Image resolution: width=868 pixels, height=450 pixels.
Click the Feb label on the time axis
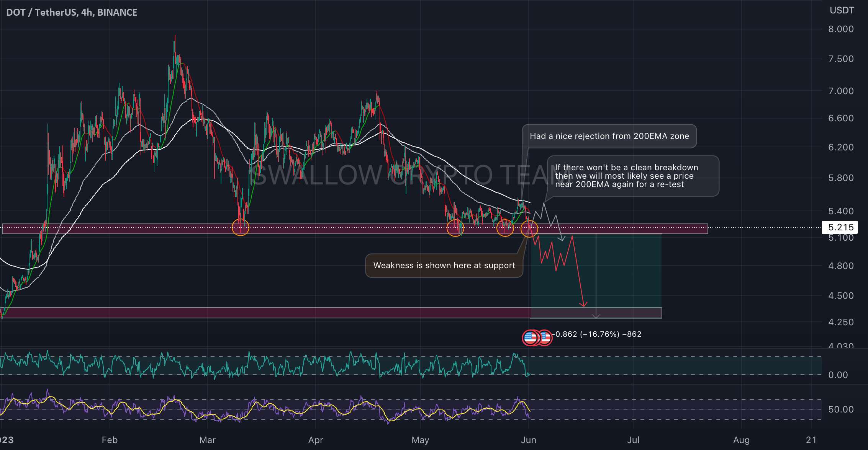(110, 440)
